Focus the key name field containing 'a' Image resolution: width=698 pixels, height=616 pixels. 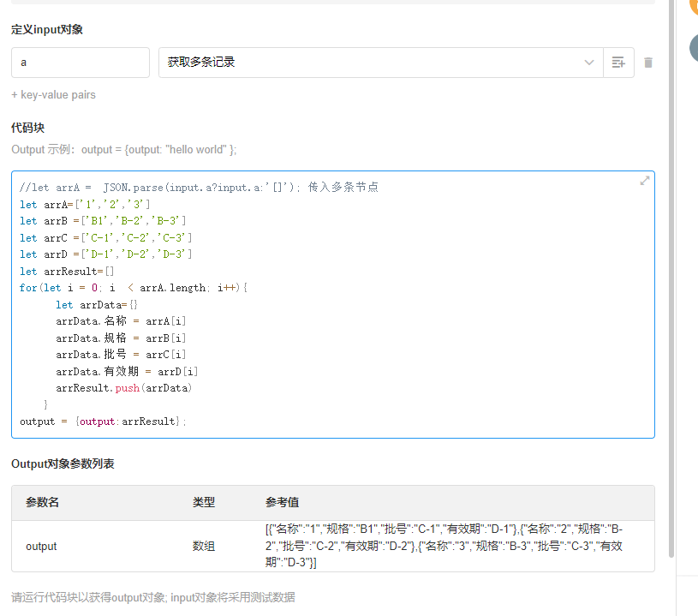80,63
